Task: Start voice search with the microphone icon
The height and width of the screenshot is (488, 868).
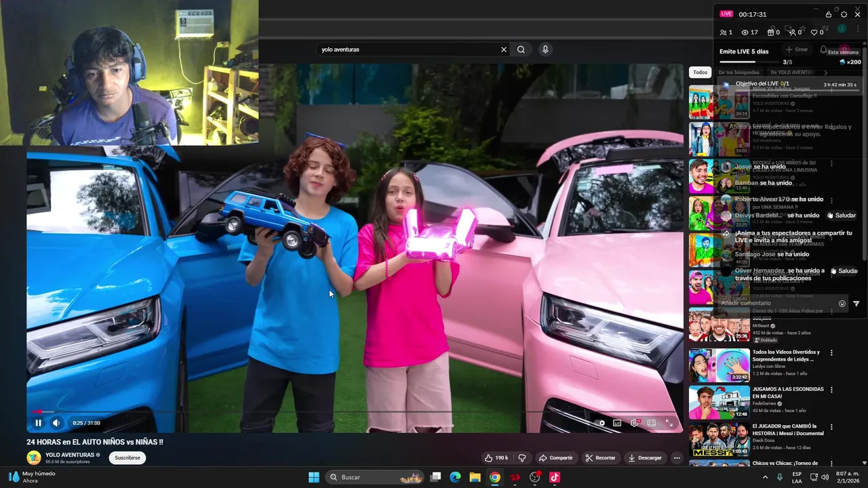Action: (545, 49)
